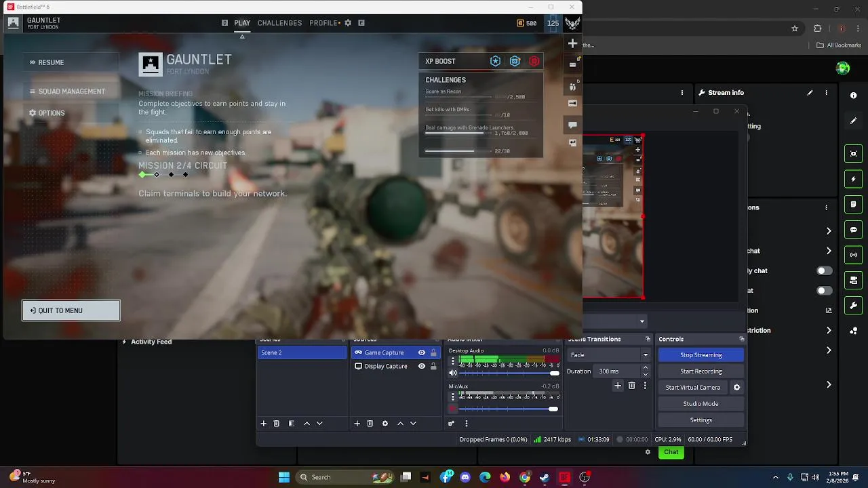Enter Studio Mode in OBS

pyautogui.click(x=701, y=404)
